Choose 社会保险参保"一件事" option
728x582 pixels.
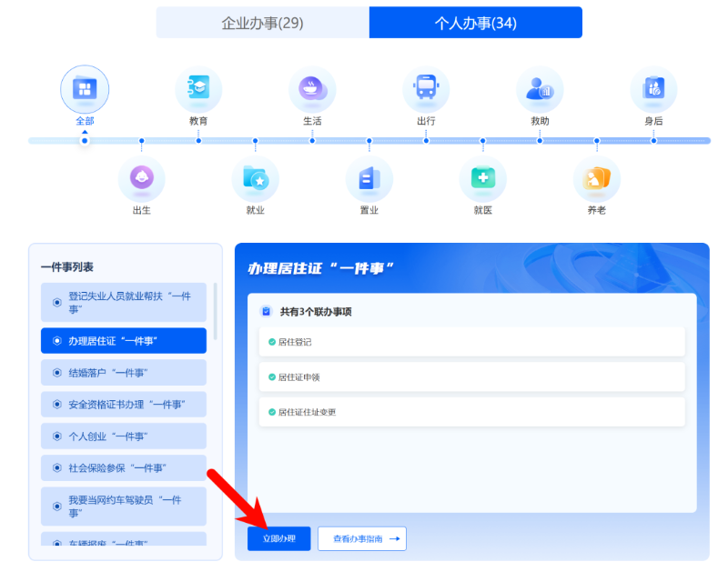tap(124, 468)
